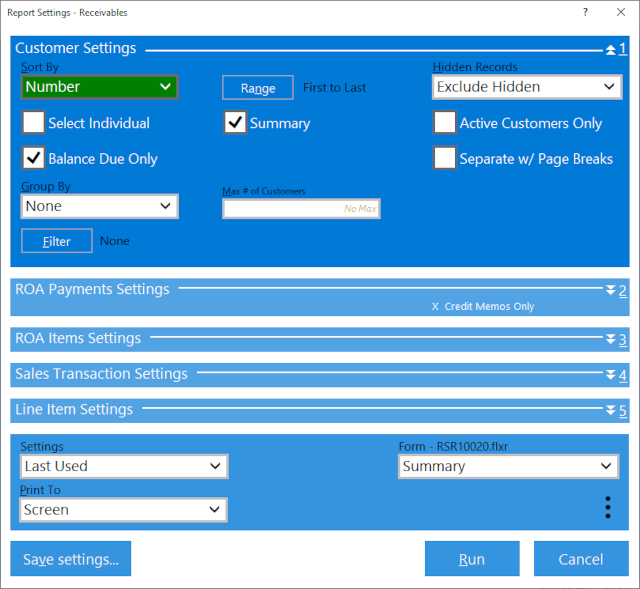The height and width of the screenshot is (589, 640).
Task: Expand the ROA Items Settings section
Action: click(615, 339)
